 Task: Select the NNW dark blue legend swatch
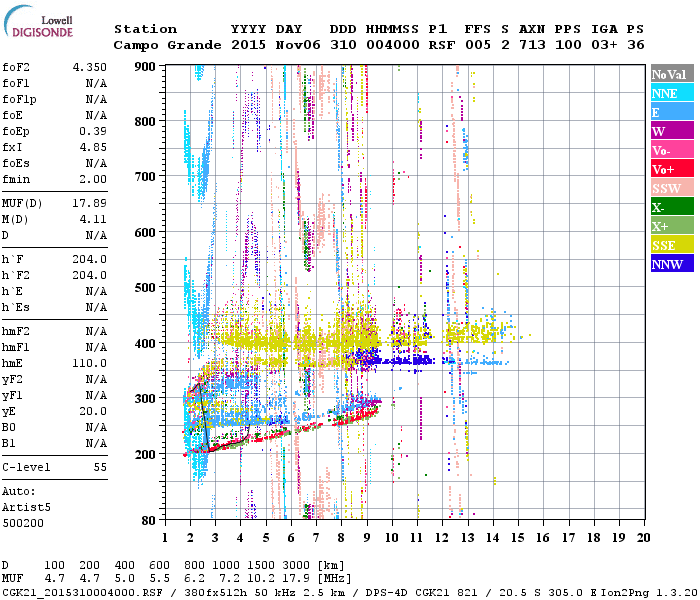point(672,264)
